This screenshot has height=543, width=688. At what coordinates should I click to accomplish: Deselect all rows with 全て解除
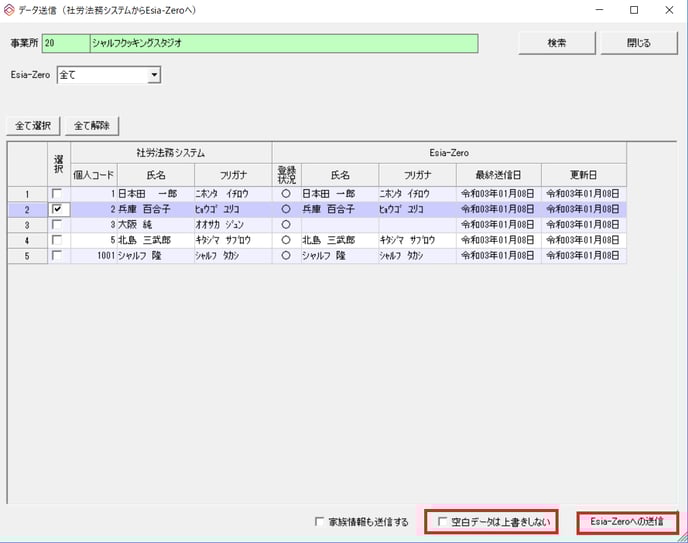92,126
